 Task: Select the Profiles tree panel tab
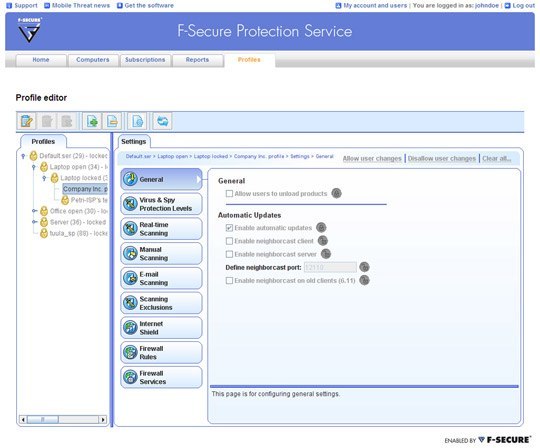(43, 142)
